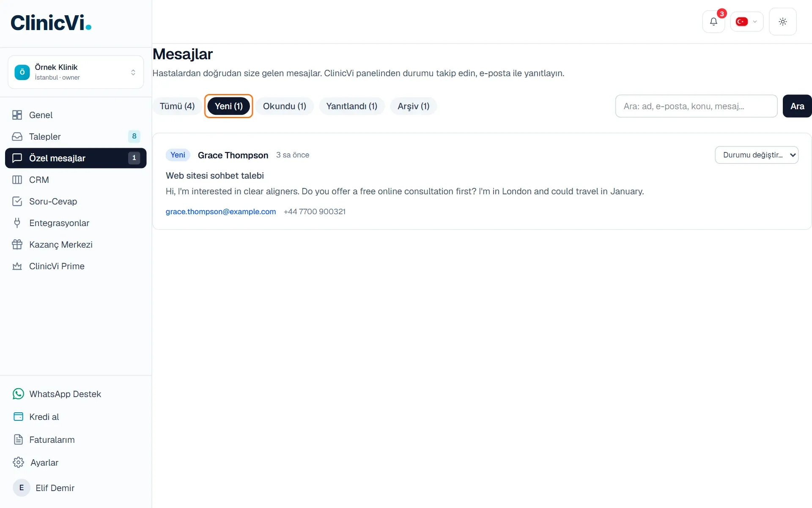This screenshot has height=508, width=812.
Task: Click the Örnek Klinik avatar icon
Action: [x=22, y=72]
